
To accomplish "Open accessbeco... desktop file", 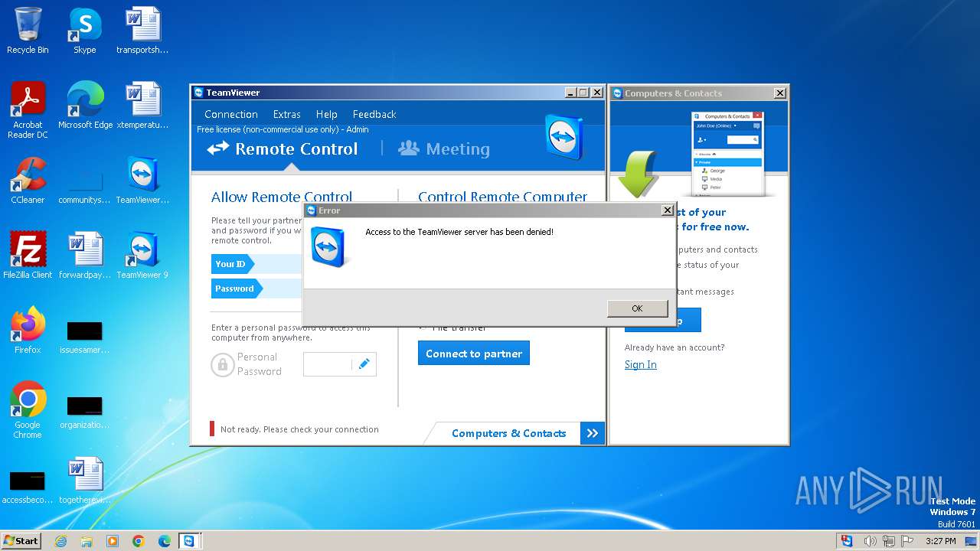I will [x=28, y=487].
